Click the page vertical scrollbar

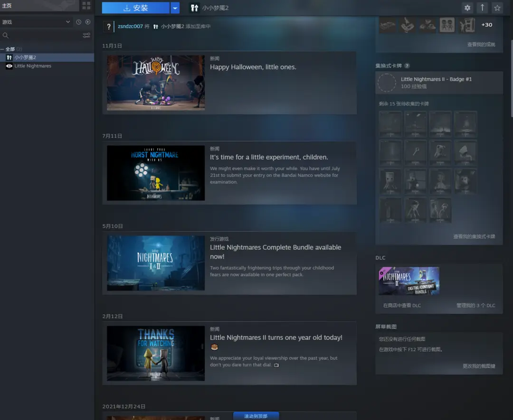click(511, 78)
